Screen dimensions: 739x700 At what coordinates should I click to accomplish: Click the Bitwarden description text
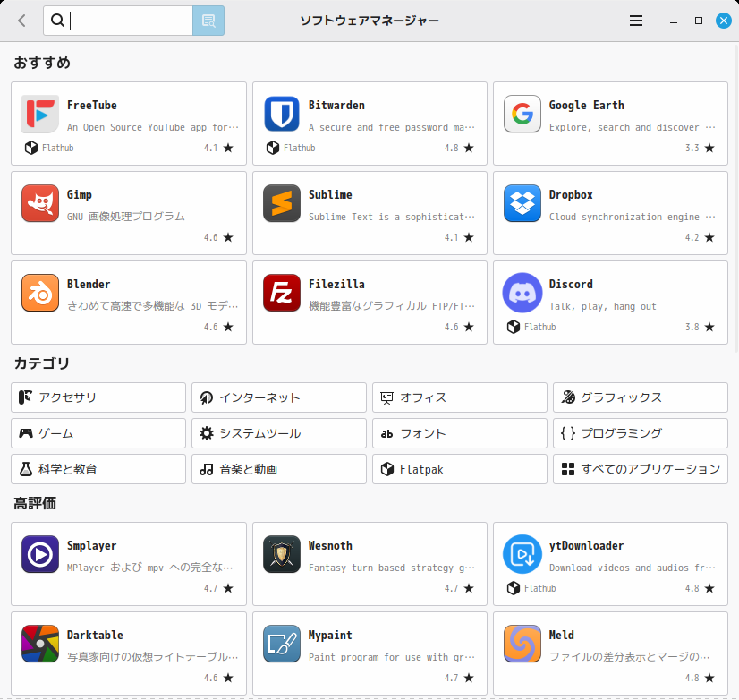(x=392, y=127)
